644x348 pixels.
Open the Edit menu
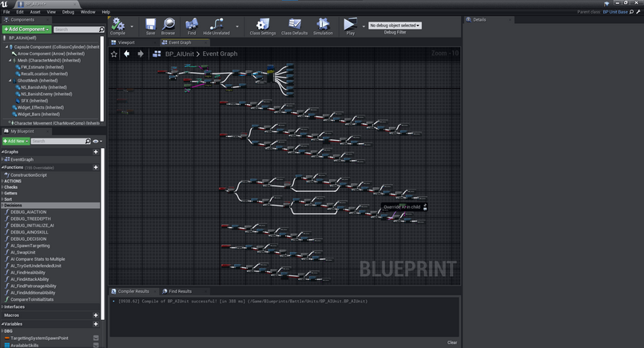click(x=20, y=12)
